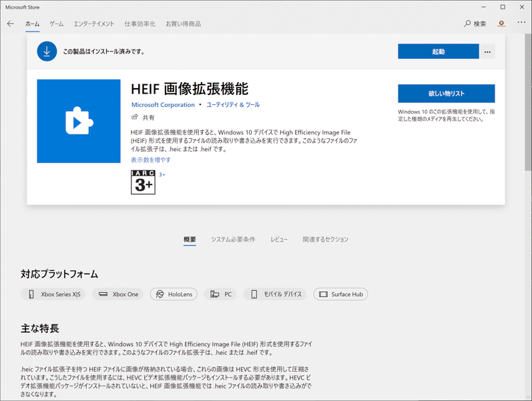Click the 対応プラットフォーム heading
This screenshot has width=532, height=401.
pyautogui.click(x=59, y=274)
